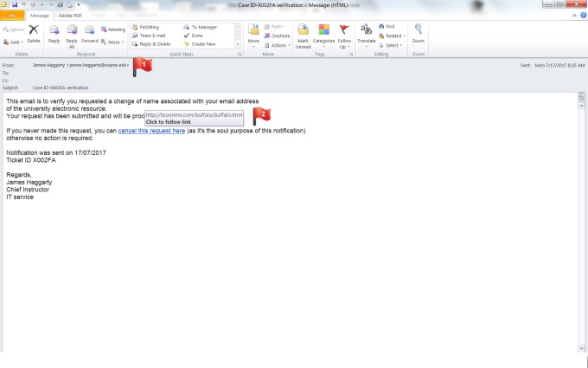The height and width of the screenshot is (368, 588).
Task: Click the Sent date Mon 7/17/2017
Action: point(559,65)
